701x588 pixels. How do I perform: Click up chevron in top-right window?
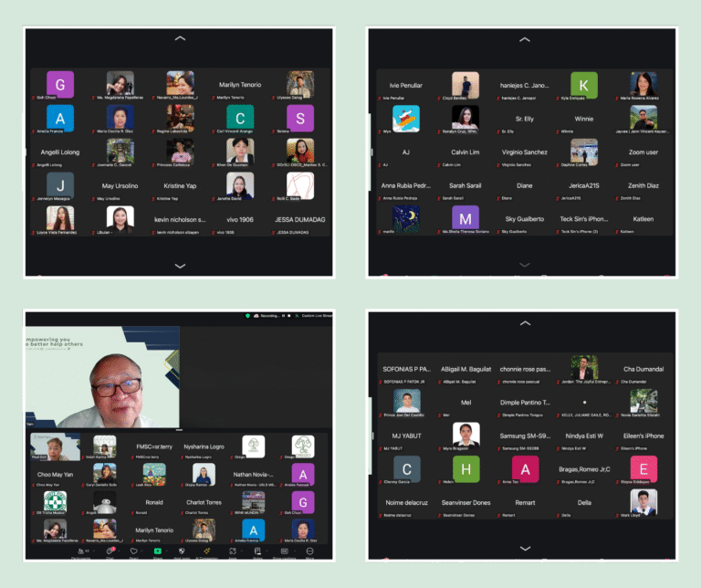coord(525,40)
